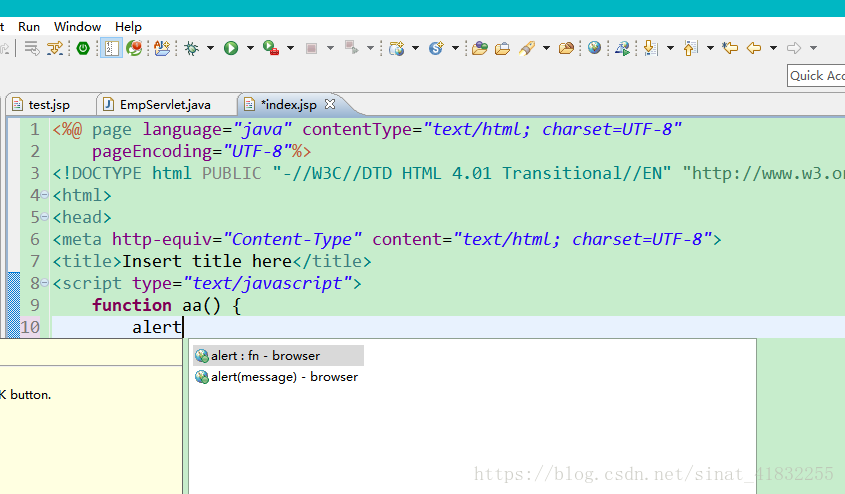
Task: Open the Help menu
Action: pos(128,27)
